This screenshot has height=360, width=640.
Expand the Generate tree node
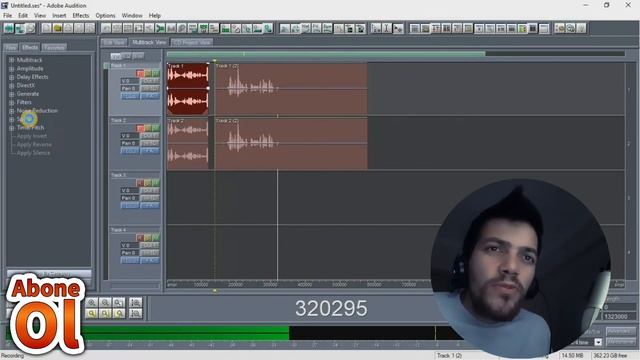(x=11, y=94)
